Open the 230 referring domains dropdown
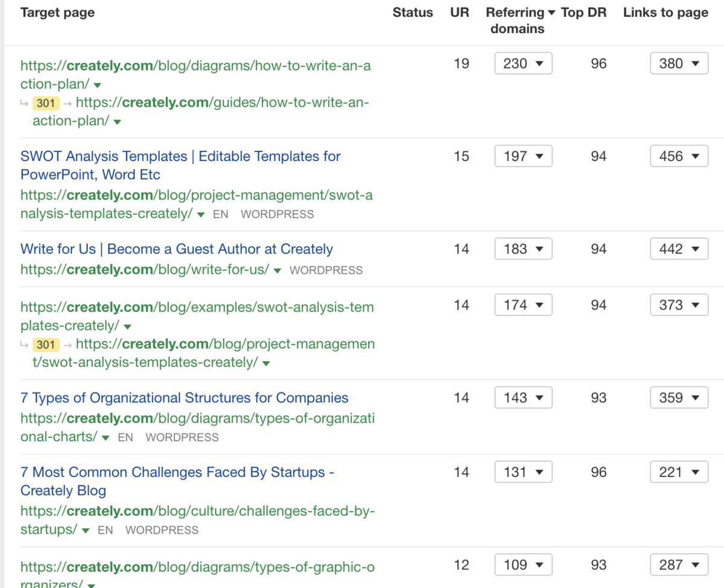 coord(523,63)
